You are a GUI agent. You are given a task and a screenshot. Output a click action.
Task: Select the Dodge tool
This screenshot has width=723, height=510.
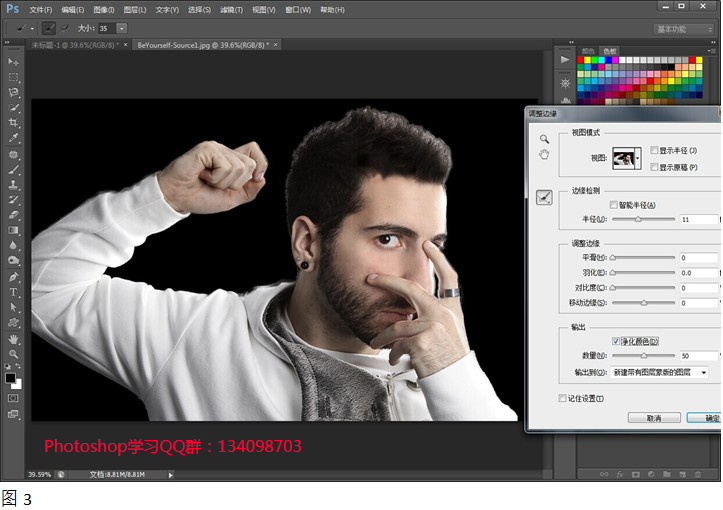pos(13,261)
